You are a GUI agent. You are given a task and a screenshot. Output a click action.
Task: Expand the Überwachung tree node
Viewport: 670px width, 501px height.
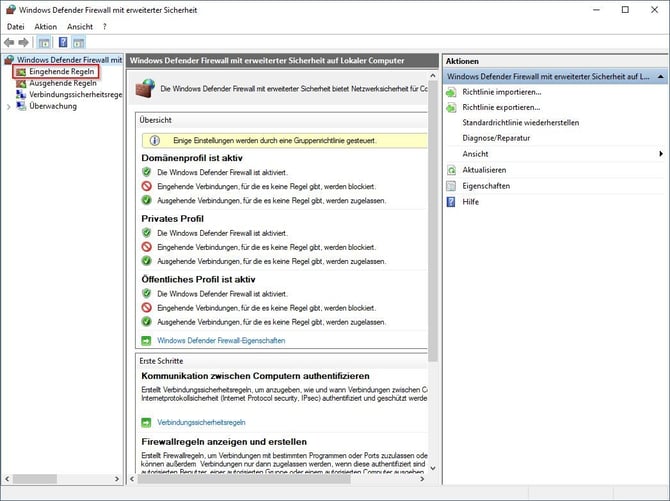tap(8, 106)
